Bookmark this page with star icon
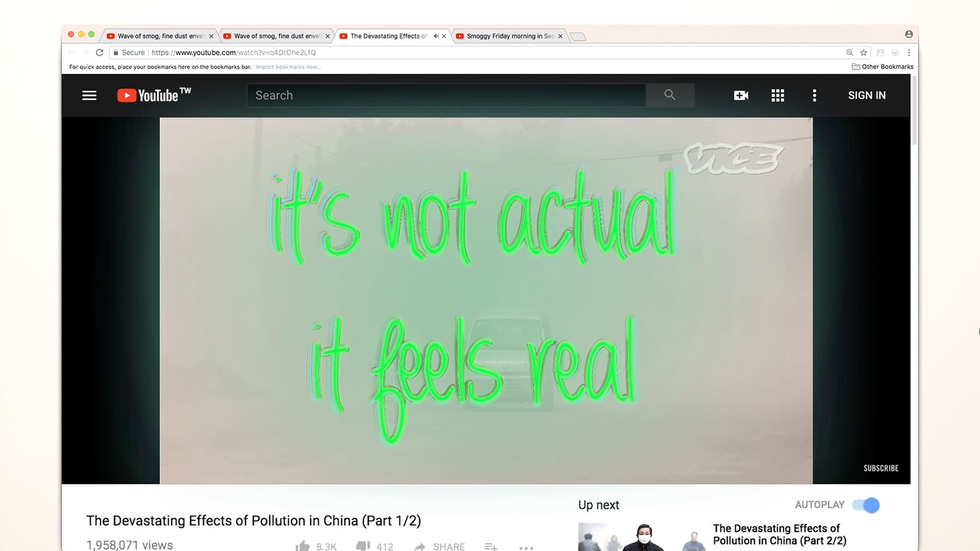Viewport: 980px width, 551px height. 863,53
